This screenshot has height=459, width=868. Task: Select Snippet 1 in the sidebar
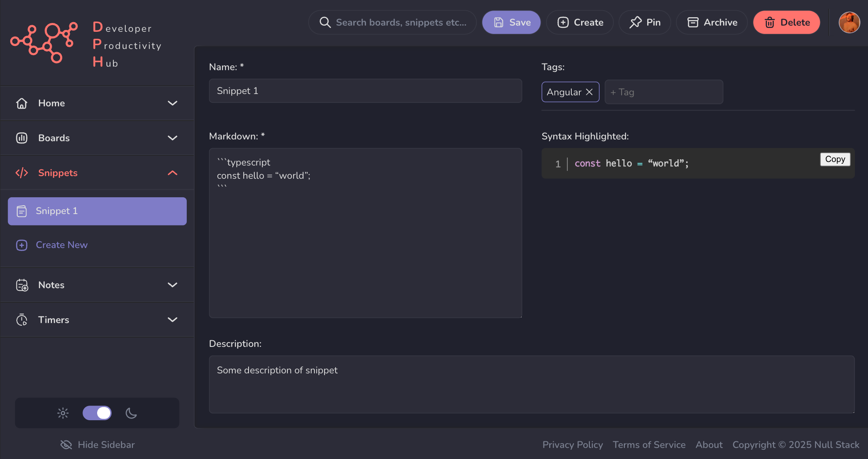(97, 211)
